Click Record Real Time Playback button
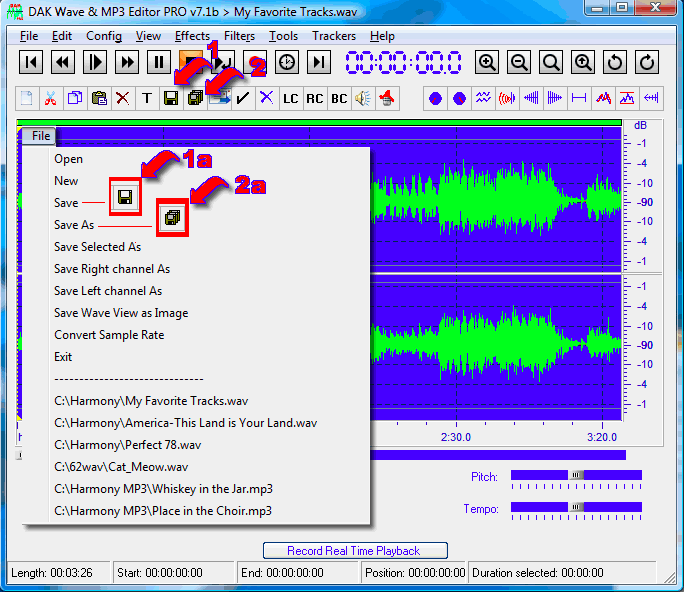This screenshot has width=684, height=592. pyautogui.click(x=355, y=551)
